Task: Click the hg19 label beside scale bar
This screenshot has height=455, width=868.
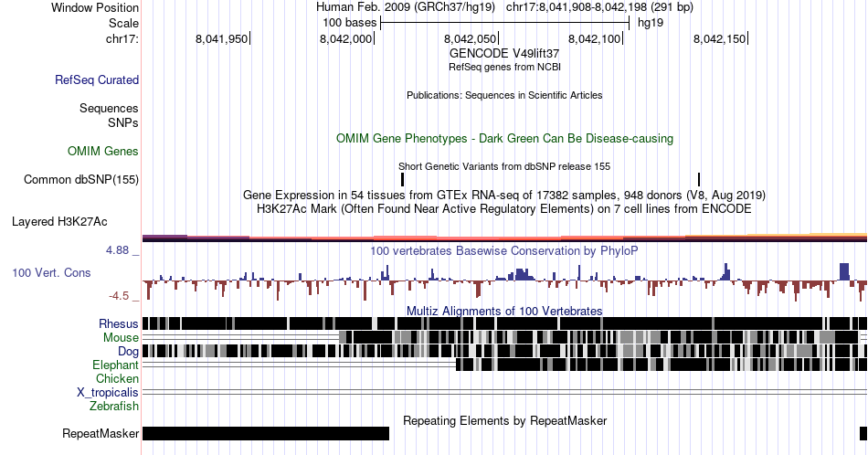Action: tap(651, 23)
